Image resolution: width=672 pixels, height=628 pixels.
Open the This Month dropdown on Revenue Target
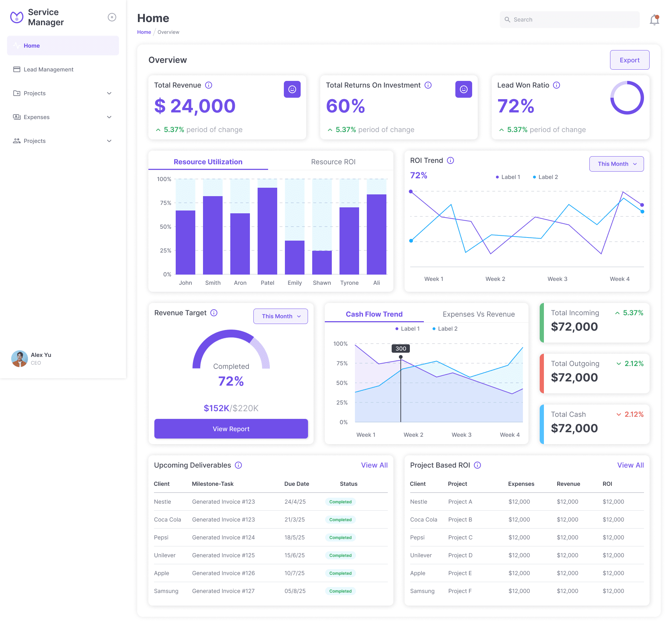tap(280, 316)
